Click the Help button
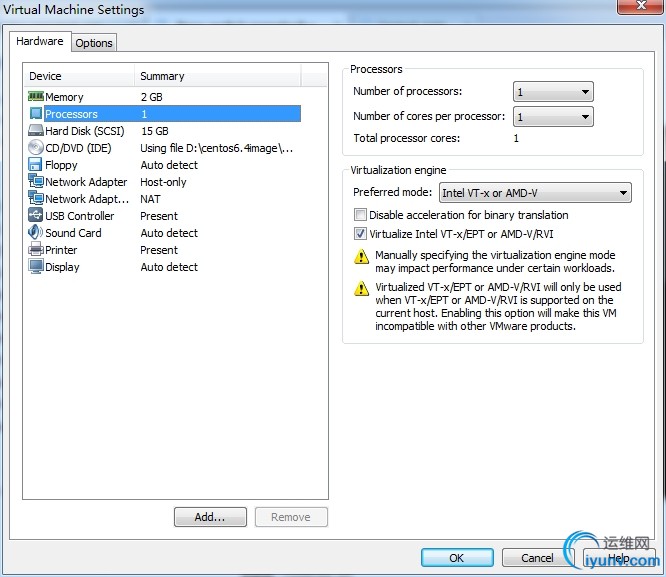The image size is (666, 577). coord(619,557)
